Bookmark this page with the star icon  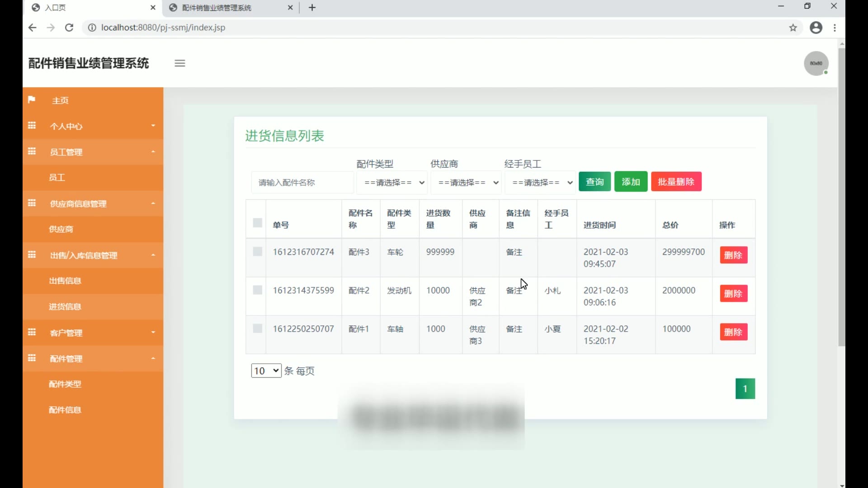(793, 28)
